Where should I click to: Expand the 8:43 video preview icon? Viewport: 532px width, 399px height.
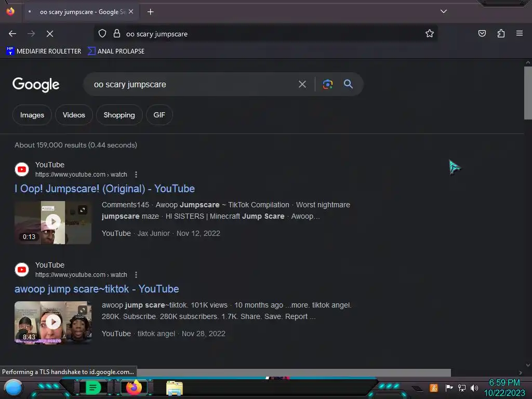[83, 310]
